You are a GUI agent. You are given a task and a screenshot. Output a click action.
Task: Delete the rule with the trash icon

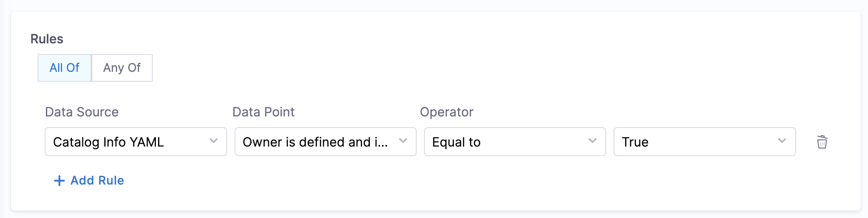click(822, 142)
